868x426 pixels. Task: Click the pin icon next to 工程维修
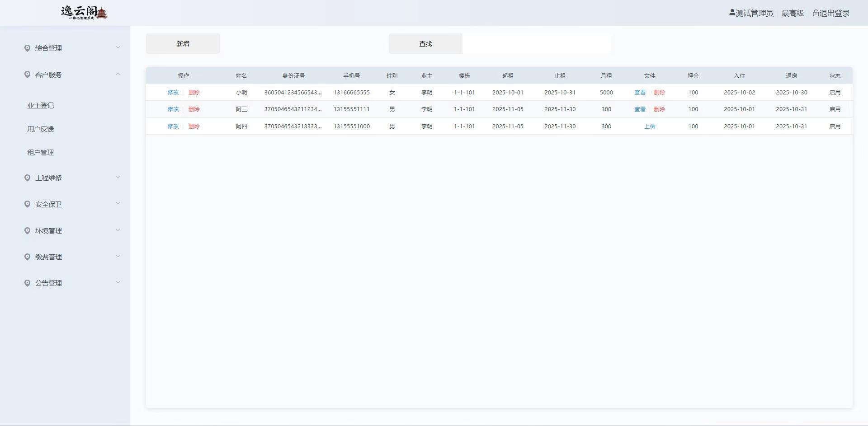(x=27, y=178)
